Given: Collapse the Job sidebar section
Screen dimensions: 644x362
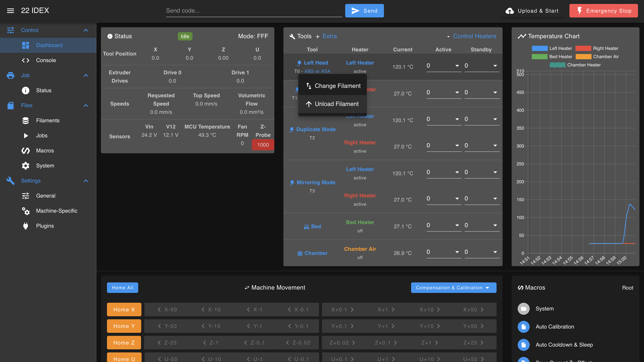Looking at the screenshot, I should 86,75.
